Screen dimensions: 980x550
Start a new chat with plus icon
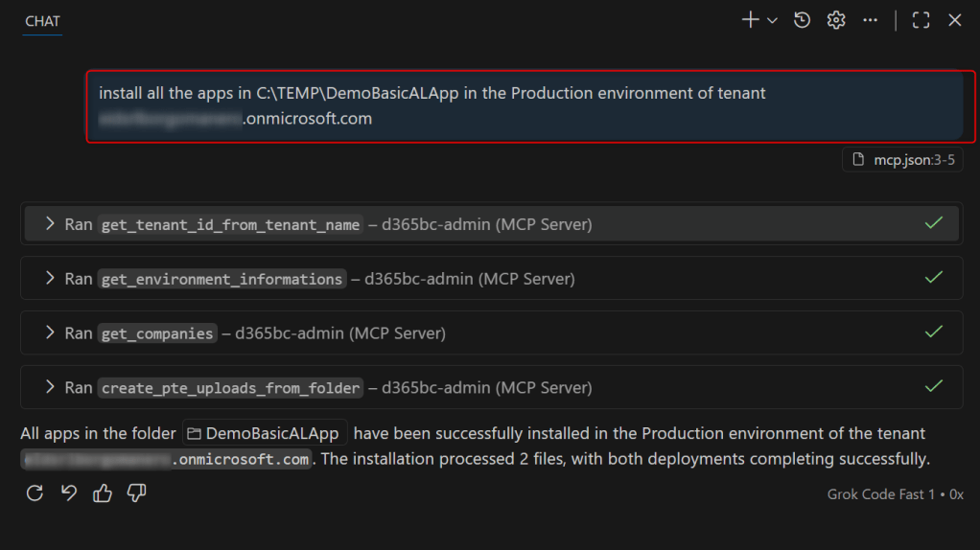click(x=751, y=20)
